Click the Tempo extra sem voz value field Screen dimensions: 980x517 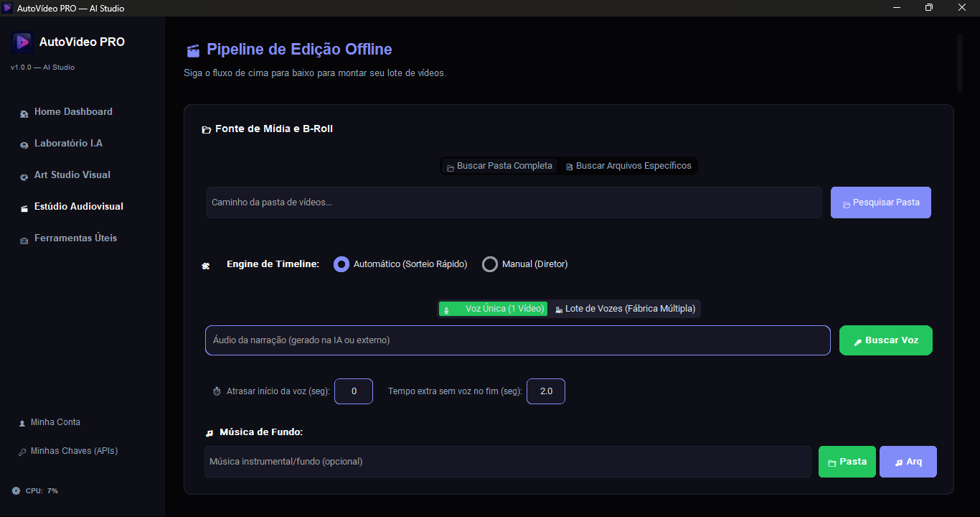click(546, 391)
